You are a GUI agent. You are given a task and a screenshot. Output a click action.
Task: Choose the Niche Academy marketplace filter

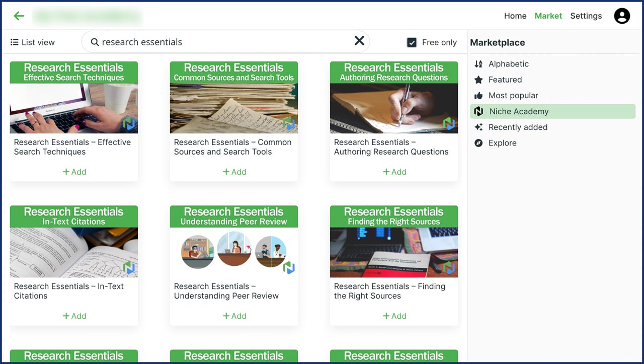coord(518,112)
